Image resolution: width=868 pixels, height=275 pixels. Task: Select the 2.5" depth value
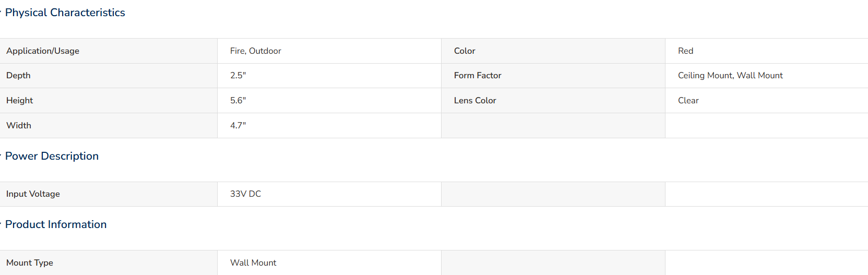coord(238,76)
